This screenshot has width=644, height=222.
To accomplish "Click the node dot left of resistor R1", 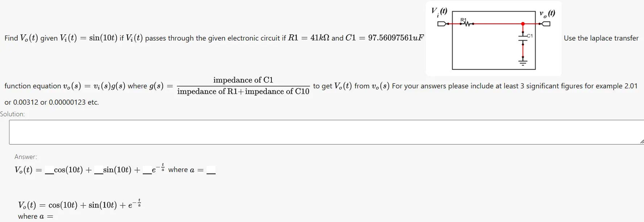I will coord(461,24).
